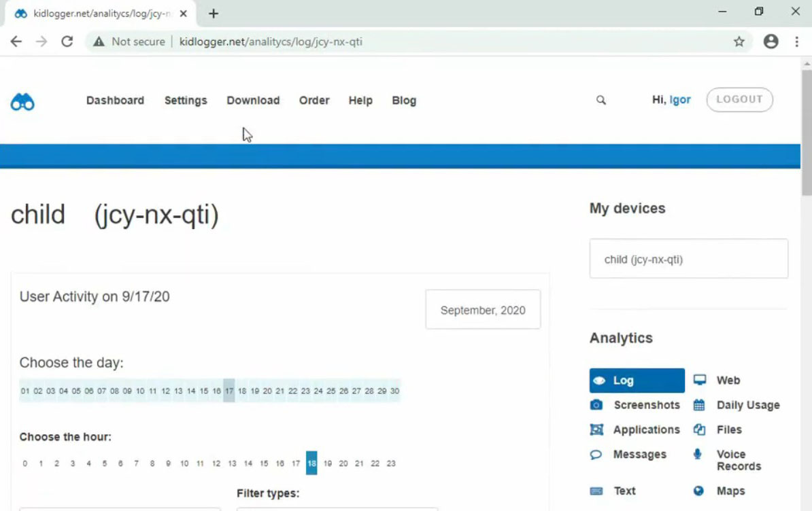This screenshot has width=812, height=511.
Task: Choose hour 19 in hour picker
Action: click(x=327, y=463)
